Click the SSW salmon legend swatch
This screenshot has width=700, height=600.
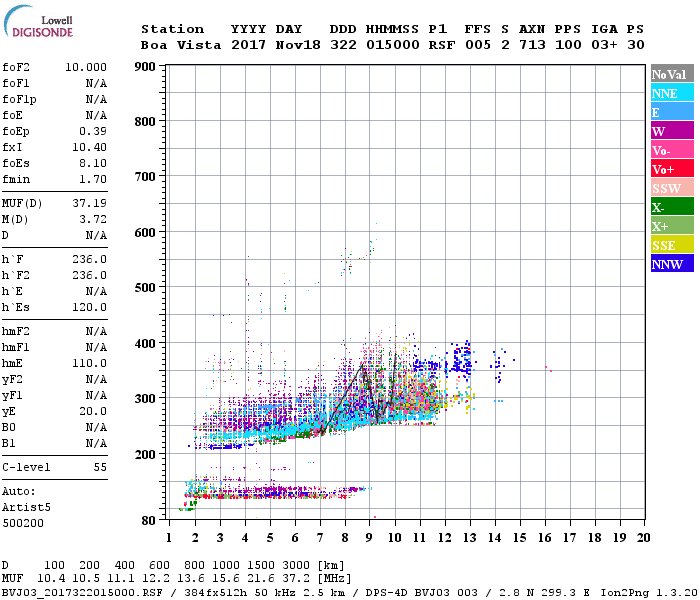(672, 188)
